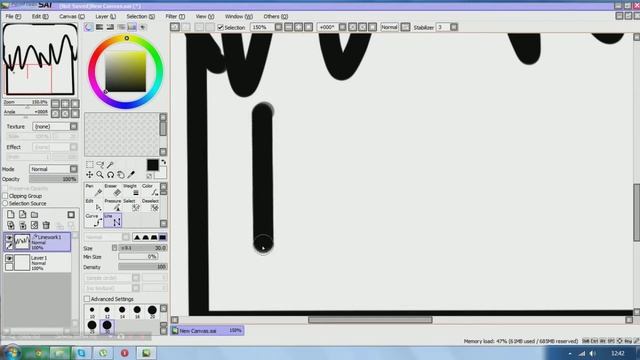Pick brush size preset 16

[x=137, y=312]
